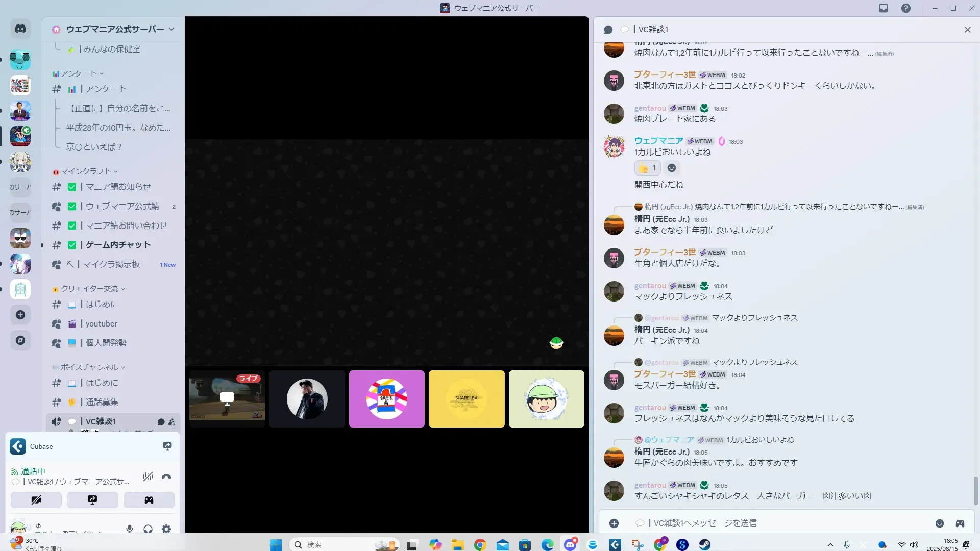The image size is (980, 551).
Task: Open the live stream thumbnail tile
Action: pyautogui.click(x=227, y=398)
